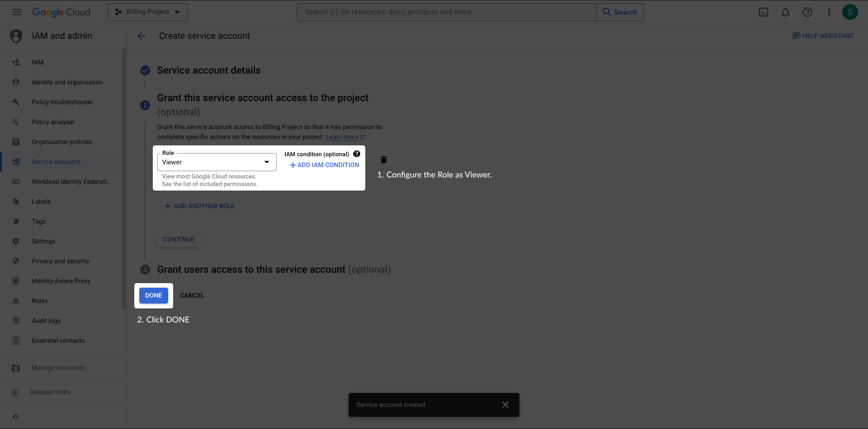Click the DONE button
Screen dimensions: 868x429
click(153, 295)
